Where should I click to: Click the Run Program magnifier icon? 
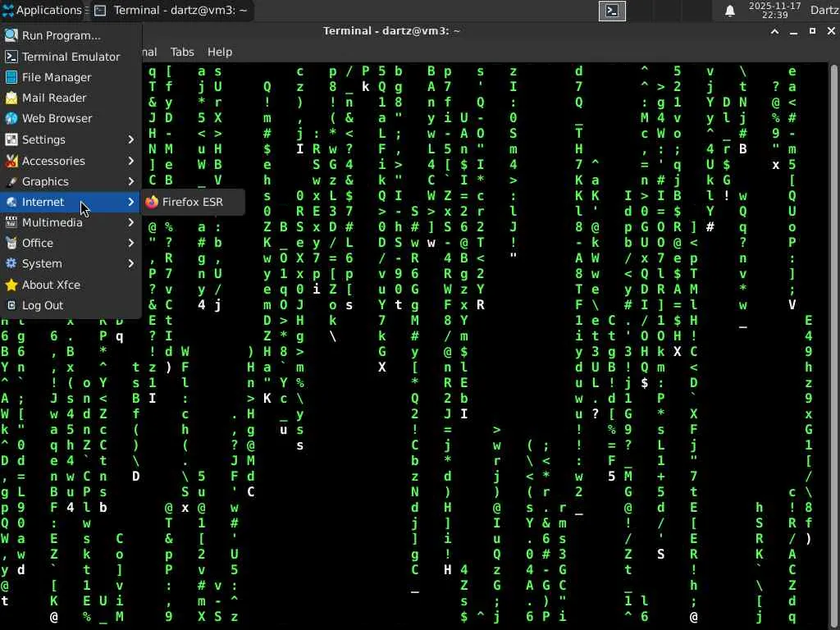click(11, 35)
